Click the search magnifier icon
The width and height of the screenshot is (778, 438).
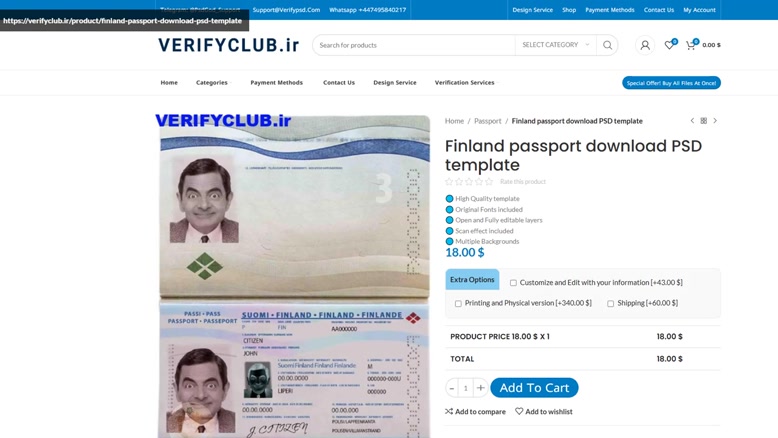click(607, 45)
